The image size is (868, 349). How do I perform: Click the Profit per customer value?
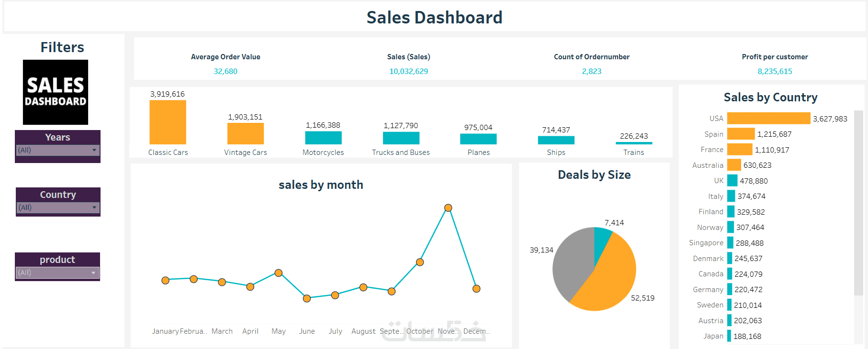coord(775,71)
